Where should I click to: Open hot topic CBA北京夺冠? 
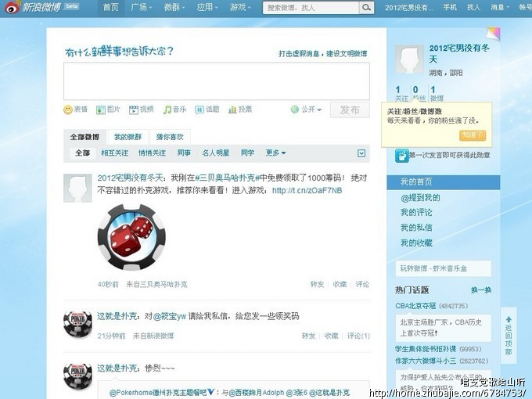click(415, 306)
